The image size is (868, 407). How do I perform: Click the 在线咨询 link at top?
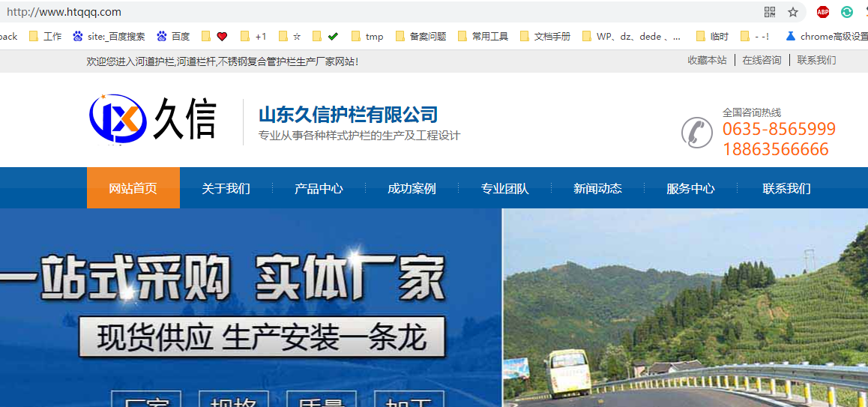(762, 61)
